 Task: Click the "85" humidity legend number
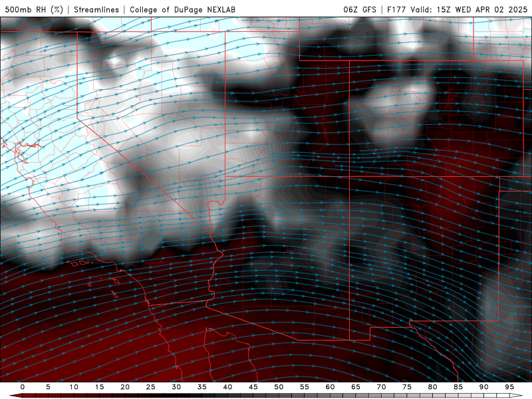click(x=458, y=387)
